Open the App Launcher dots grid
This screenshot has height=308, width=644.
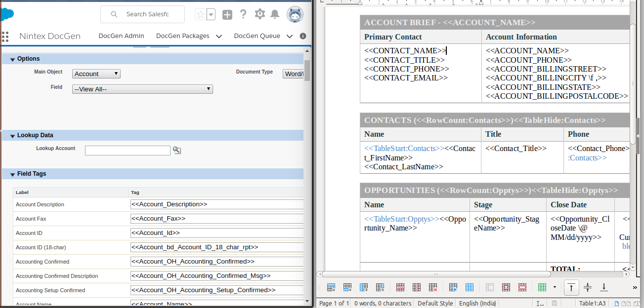tap(5, 36)
